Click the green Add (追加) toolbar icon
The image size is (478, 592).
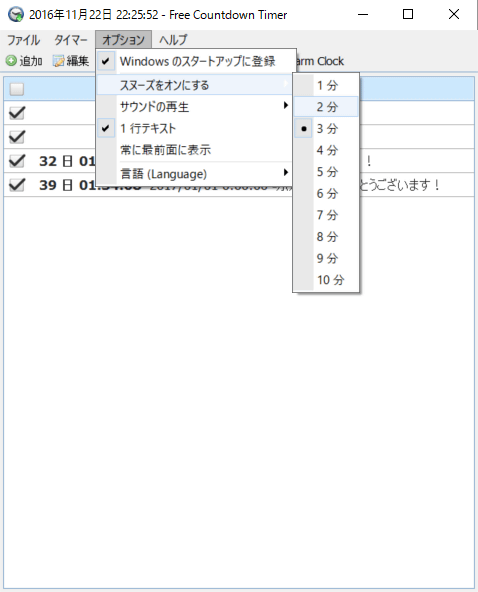[11, 61]
